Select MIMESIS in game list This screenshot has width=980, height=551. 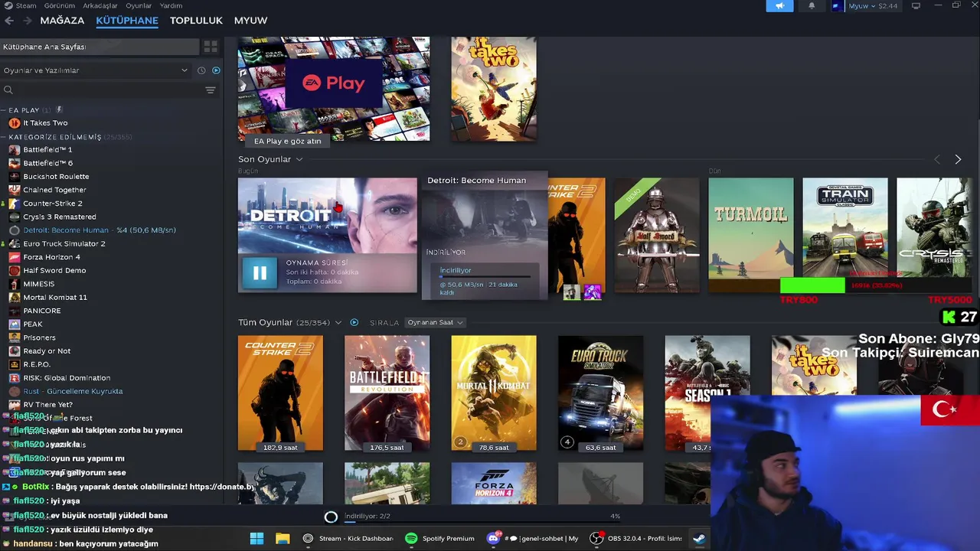38,284
